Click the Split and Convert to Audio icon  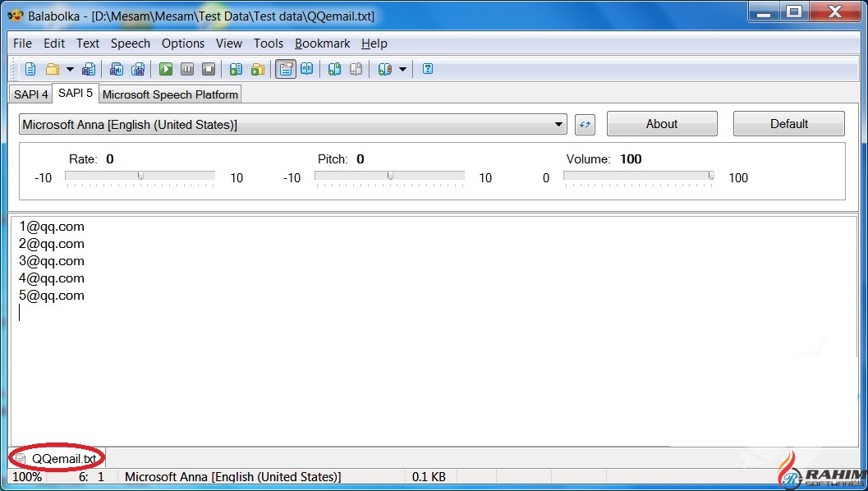[138, 69]
